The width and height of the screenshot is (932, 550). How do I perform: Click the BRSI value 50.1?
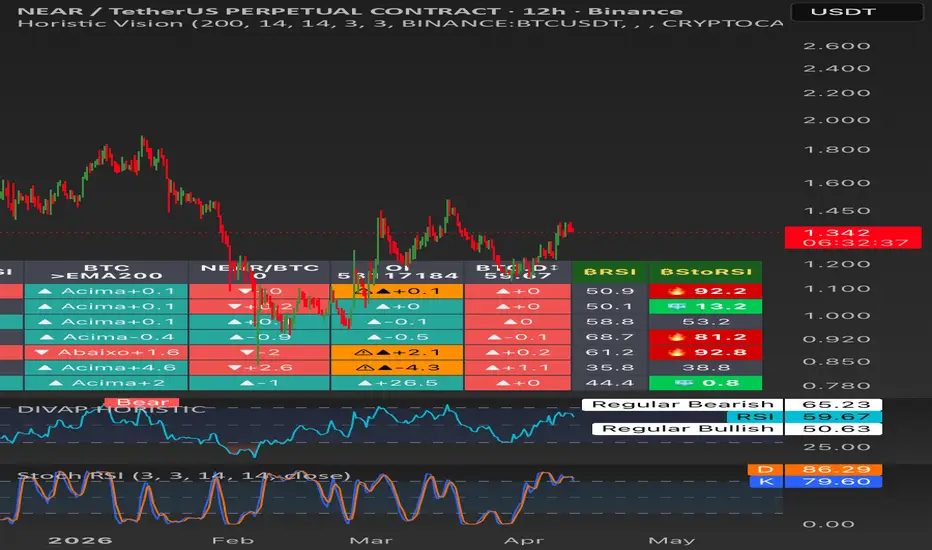pyautogui.click(x=609, y=307)
